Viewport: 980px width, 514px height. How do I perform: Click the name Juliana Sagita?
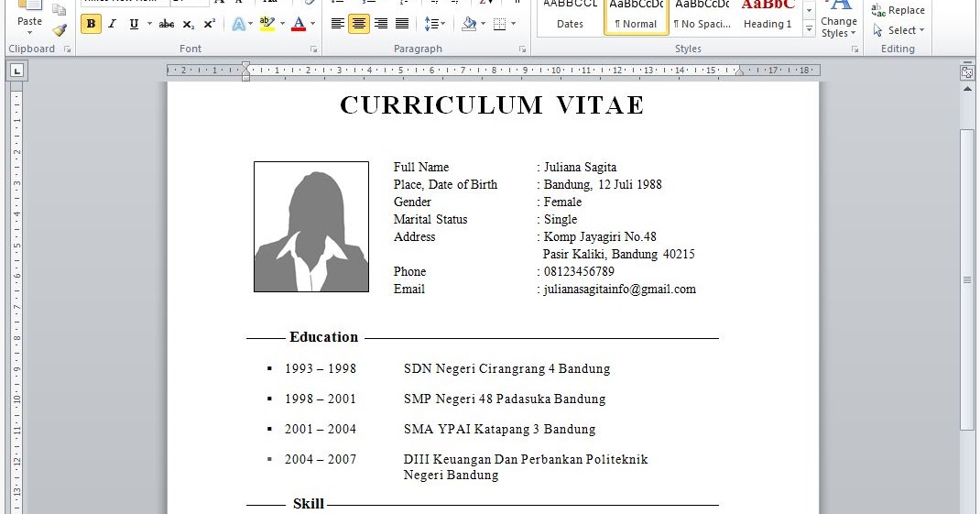pos(580,167)
